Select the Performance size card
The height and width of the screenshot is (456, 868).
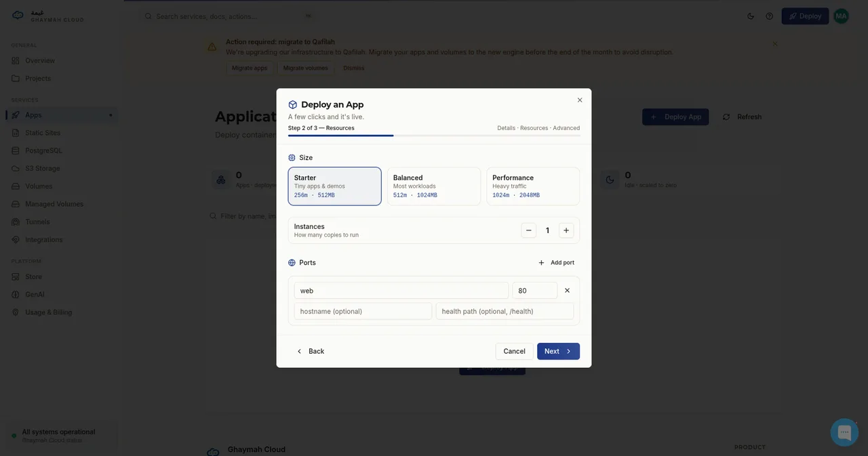(x=533, y=186)
